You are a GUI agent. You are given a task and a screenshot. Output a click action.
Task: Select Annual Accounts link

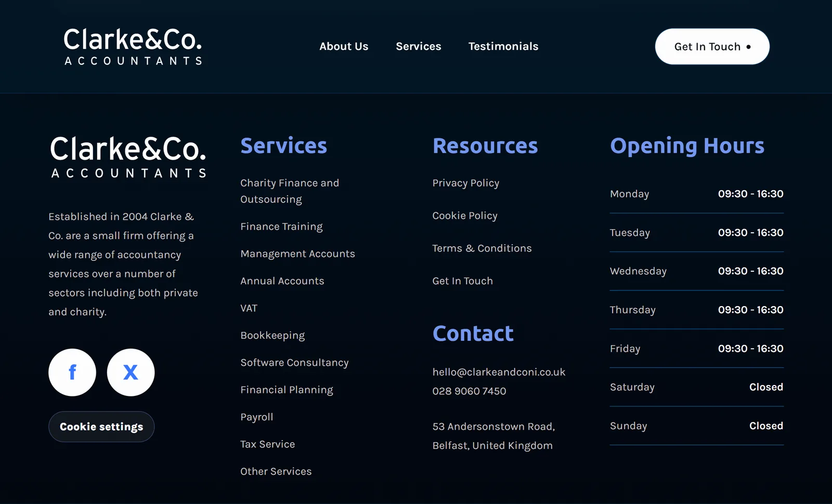[282, 281]
